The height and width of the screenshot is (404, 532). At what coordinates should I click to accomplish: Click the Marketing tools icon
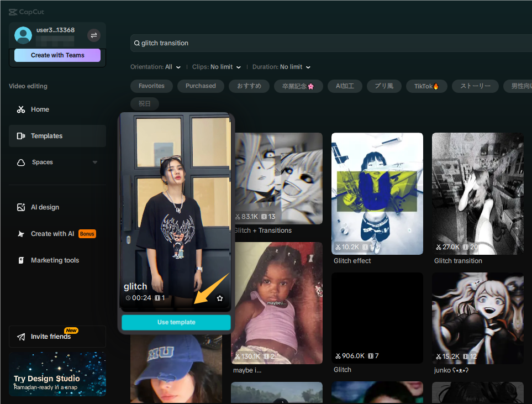[x=21, y=260]
